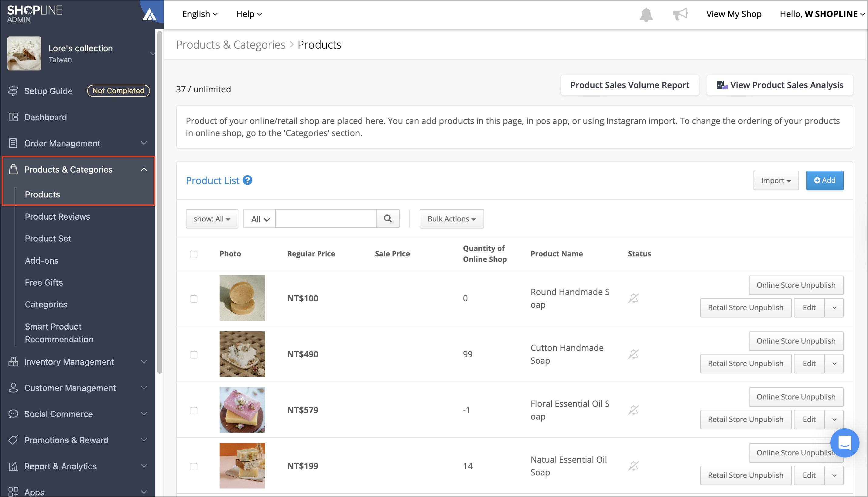Image resolution: width=868 pixels, height=497 pixels.
Task: Open the All search-field selector
Action: point(260,219)
